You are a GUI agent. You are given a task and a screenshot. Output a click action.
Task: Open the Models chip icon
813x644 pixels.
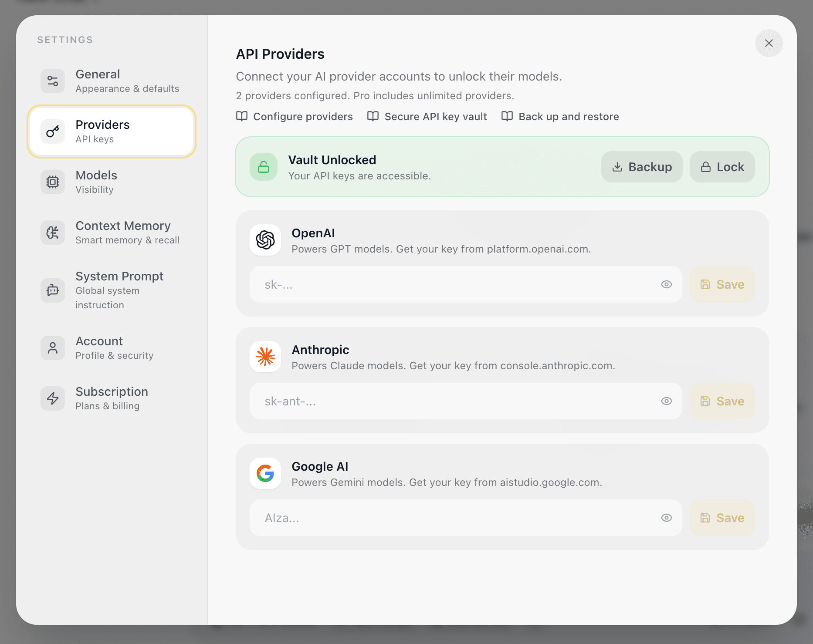[53, 182]
